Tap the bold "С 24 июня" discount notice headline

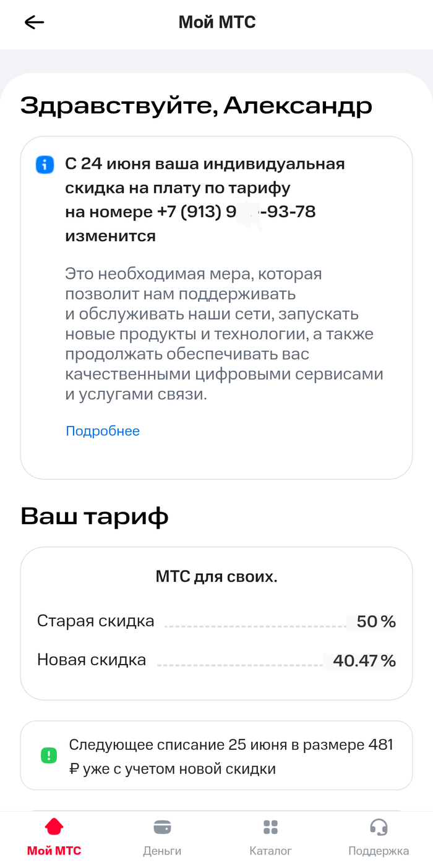(x=204, y=164)
